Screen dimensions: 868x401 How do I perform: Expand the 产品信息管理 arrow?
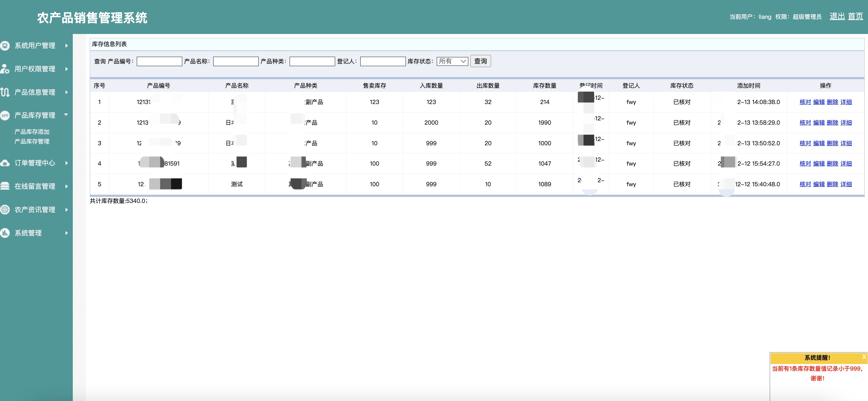click(x=66, y=92)
